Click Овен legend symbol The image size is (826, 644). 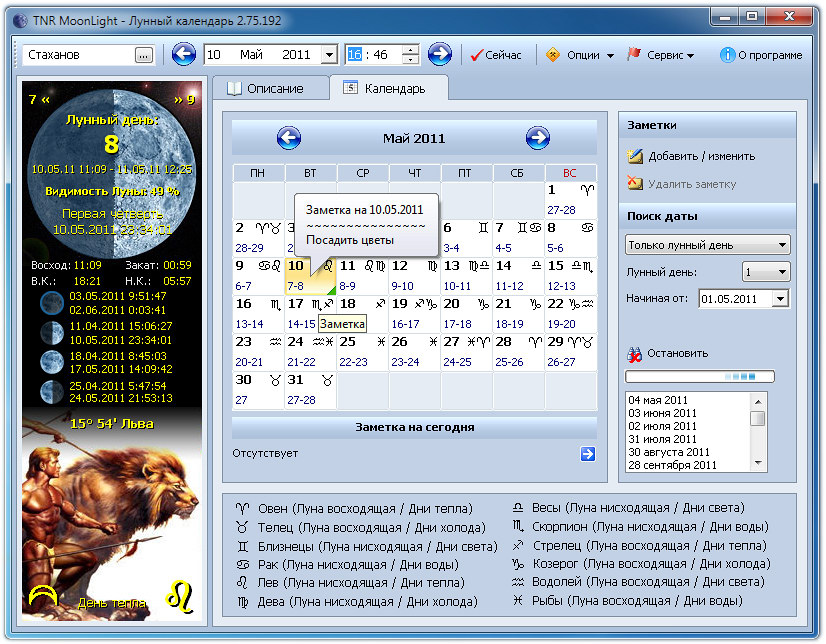(242, 509)
